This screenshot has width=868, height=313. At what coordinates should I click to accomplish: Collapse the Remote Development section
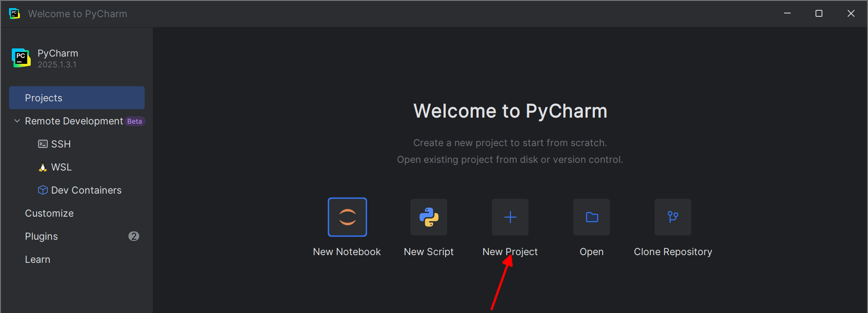click(x=17, y=121)
